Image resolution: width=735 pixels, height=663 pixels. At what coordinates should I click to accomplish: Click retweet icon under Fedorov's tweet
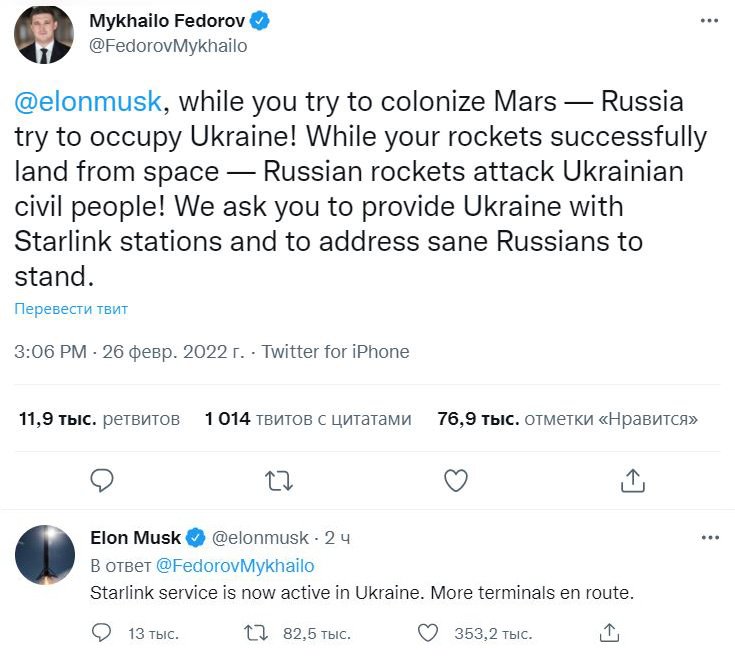[279, 481]
